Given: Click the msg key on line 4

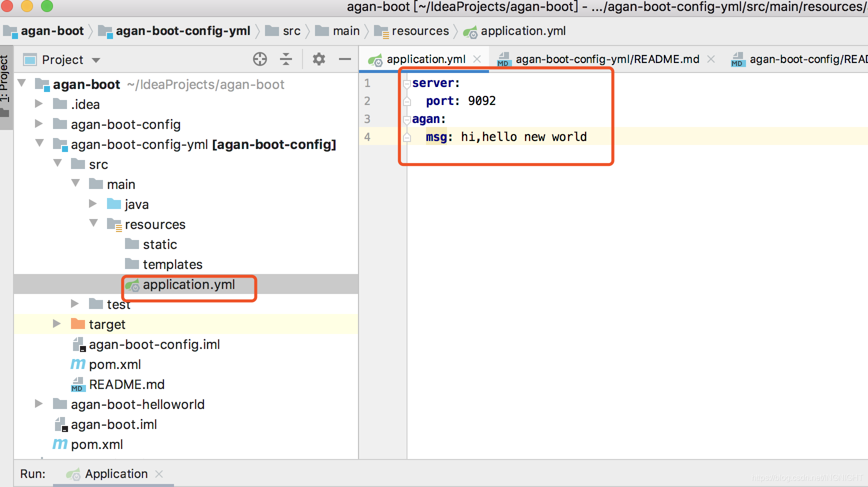Looking at the screenshot, I should coord(436,137).
